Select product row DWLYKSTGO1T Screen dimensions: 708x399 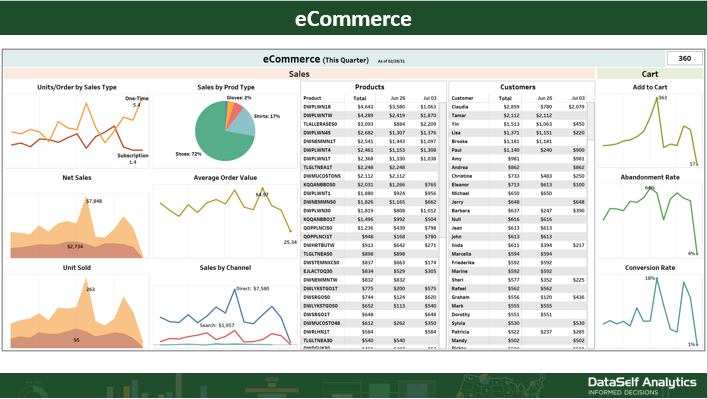[x=370, y=288]
